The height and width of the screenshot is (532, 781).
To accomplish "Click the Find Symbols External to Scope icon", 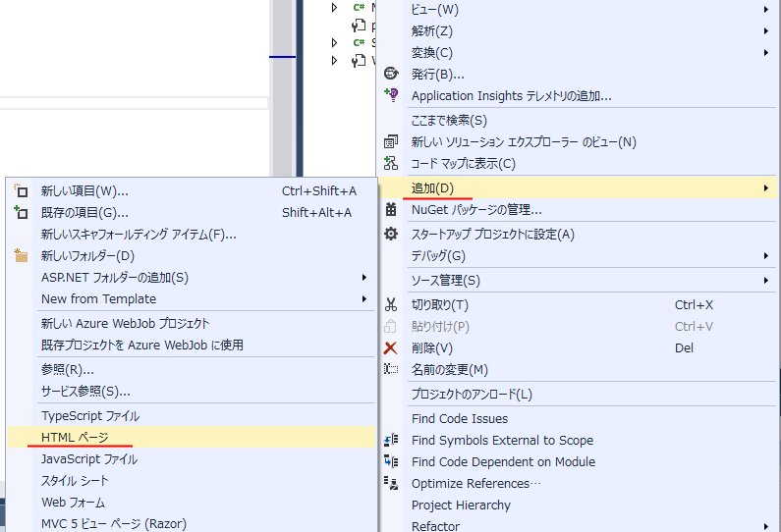I will (x=391, y=440).
